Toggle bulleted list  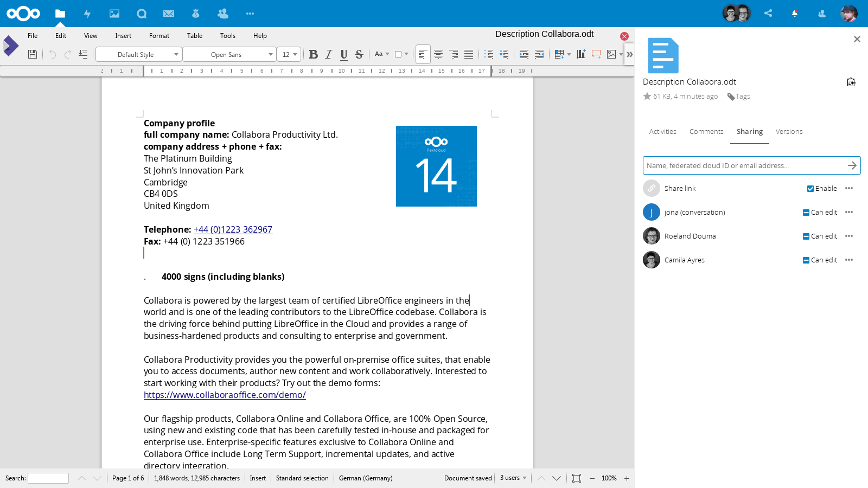tap(489, 54)
